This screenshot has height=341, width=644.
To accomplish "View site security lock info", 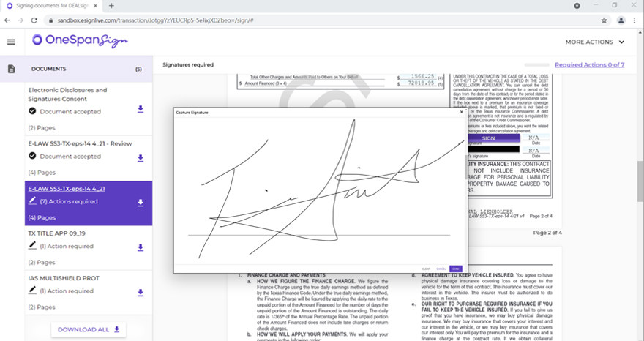I will point(50,20).
